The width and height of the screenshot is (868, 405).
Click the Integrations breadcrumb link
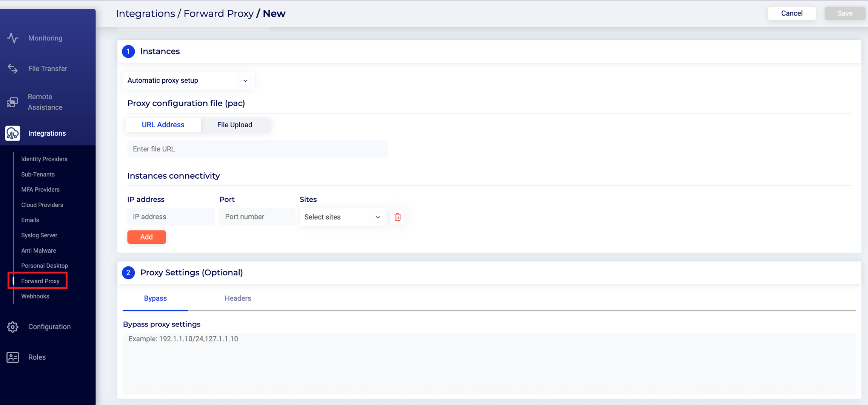tap(145, 14)
